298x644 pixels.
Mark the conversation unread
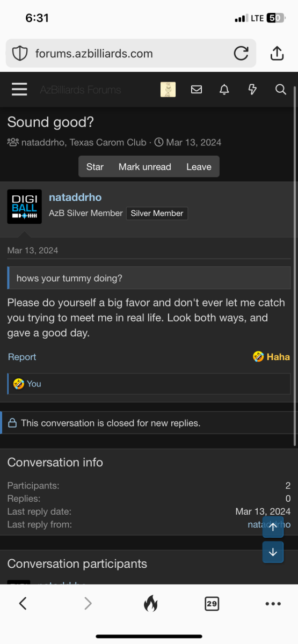[x=145, y=166]
